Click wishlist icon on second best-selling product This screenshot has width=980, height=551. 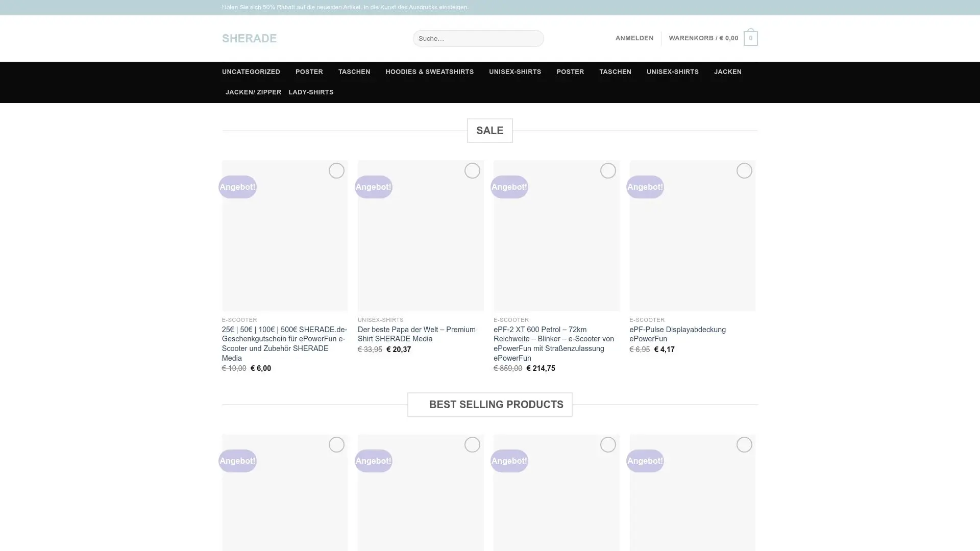coord(472,444)
